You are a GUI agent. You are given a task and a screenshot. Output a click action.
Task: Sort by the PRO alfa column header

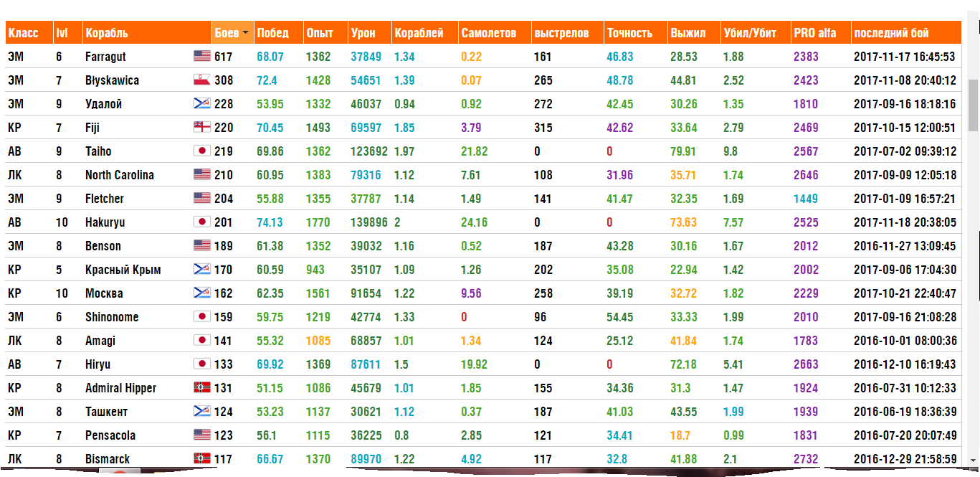pyautogui.click(x=814, y=33)
